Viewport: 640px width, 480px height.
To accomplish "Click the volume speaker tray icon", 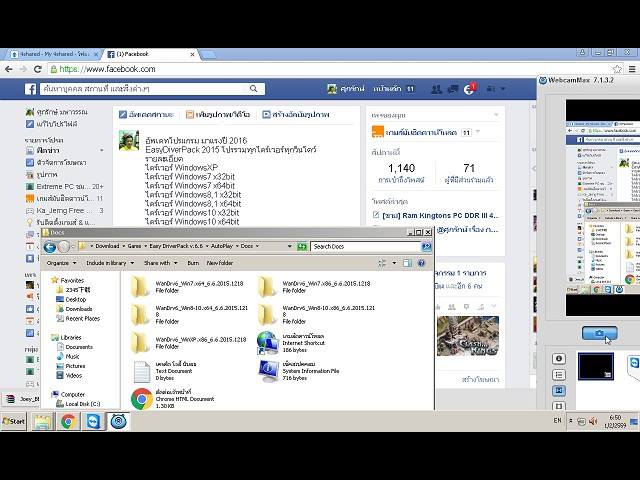I will click(593, 421).
